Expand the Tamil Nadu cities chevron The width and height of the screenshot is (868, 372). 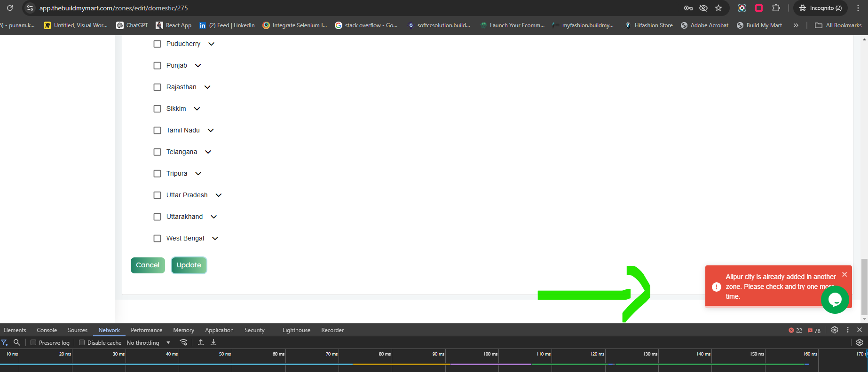pyautogui.click(x=211, y=130)
